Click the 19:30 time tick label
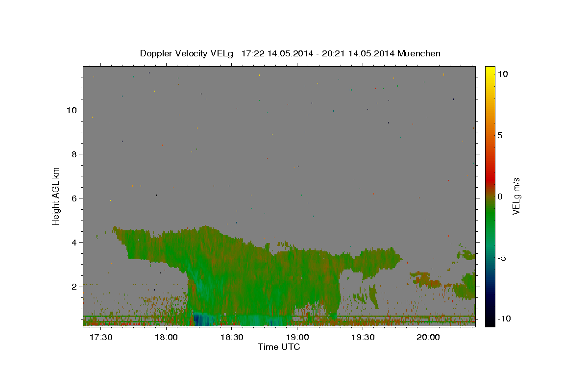This screenshot has width=588, height=392. (363, 338)
